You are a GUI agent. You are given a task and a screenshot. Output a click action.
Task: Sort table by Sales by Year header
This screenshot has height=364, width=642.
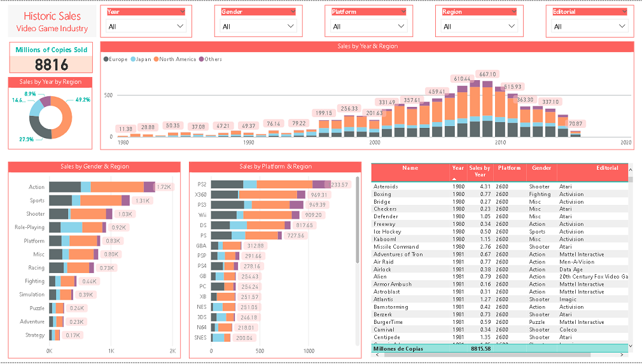[x=480, y=171]
